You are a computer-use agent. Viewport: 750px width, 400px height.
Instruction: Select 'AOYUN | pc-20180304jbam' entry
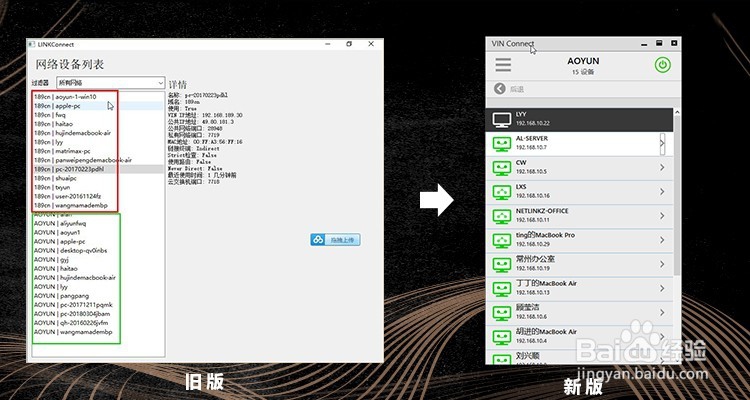click(x=72, y=314)
